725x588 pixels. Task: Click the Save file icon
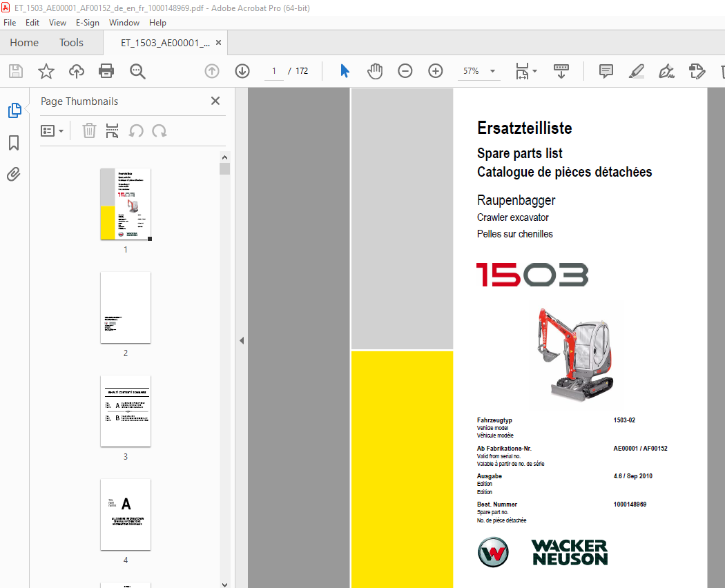[16, 71]
